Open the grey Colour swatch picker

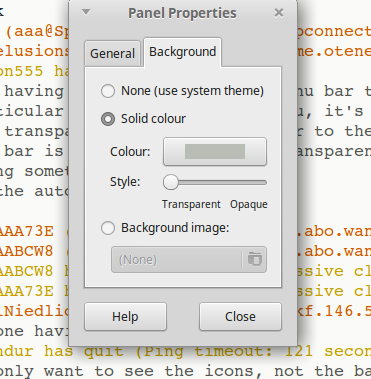click(x=215, y=152)
